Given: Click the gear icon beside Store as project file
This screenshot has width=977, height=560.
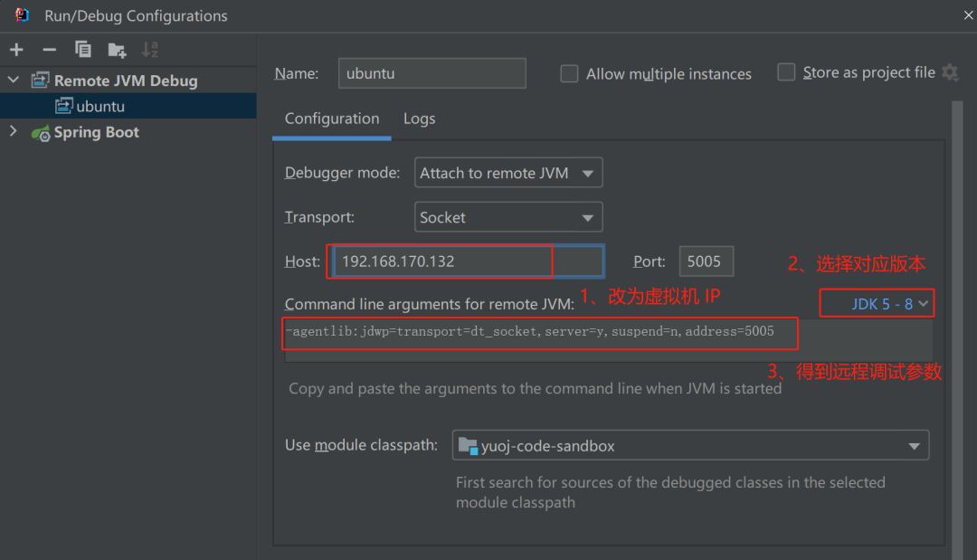Looking at the screenshot, I should pos(950,72).
